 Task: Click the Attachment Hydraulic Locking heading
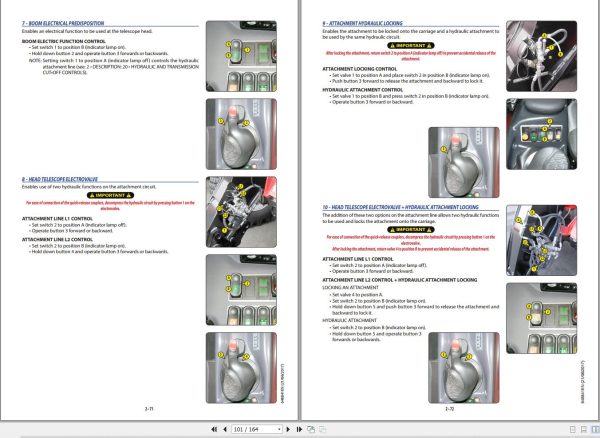(362, 23)
